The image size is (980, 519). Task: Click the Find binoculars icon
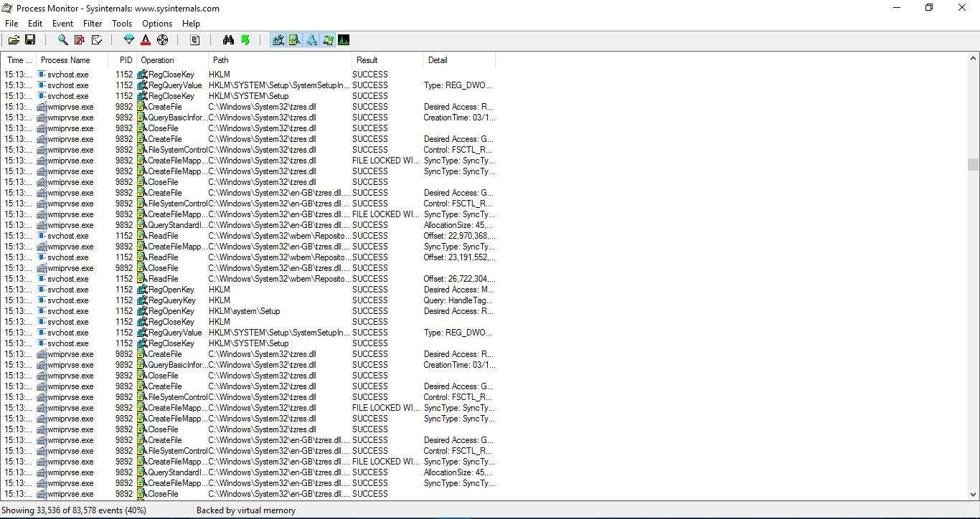(x=228, y=39)
